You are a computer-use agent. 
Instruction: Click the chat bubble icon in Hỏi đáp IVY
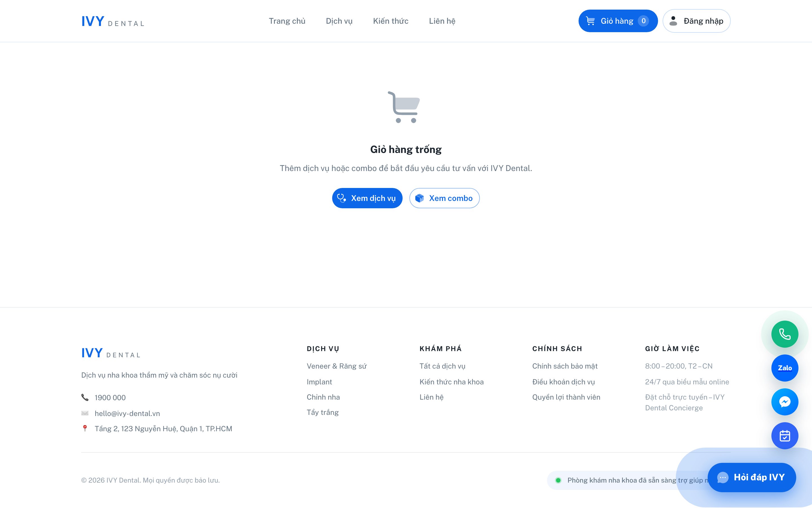pyautogui.click(x=722, y=478)
